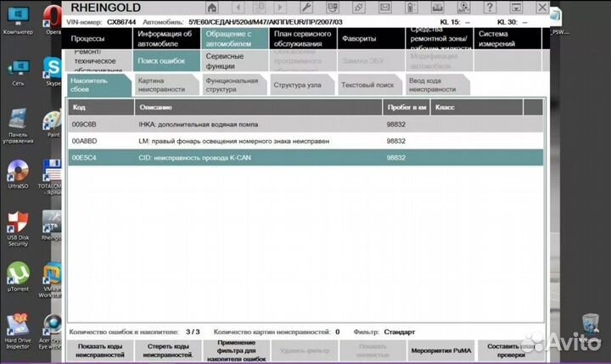The image size is (611, 364).
Task: Open Ремонт/техническое обслуживание submenu
Action: point(97,61)
